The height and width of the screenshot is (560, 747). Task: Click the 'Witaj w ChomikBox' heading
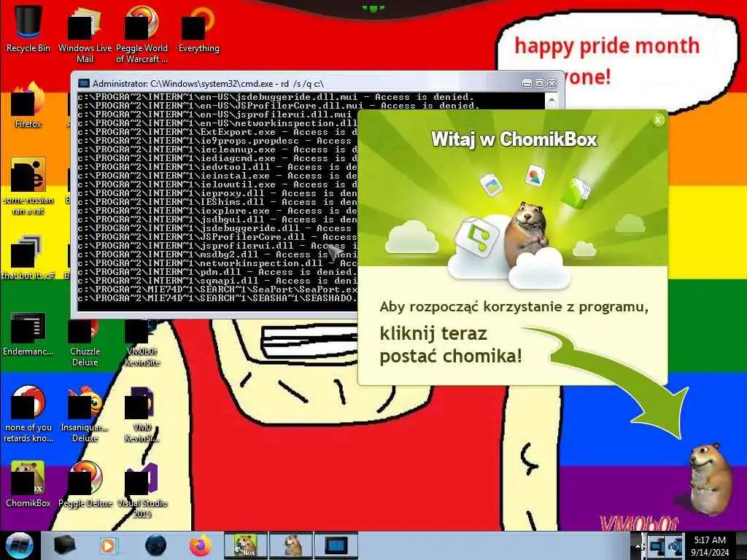coord(514,139)
